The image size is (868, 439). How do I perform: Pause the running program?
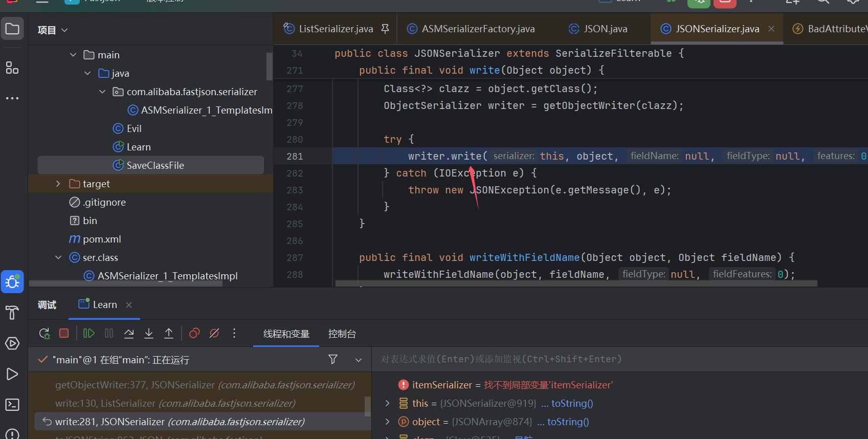tap(109, 333)
